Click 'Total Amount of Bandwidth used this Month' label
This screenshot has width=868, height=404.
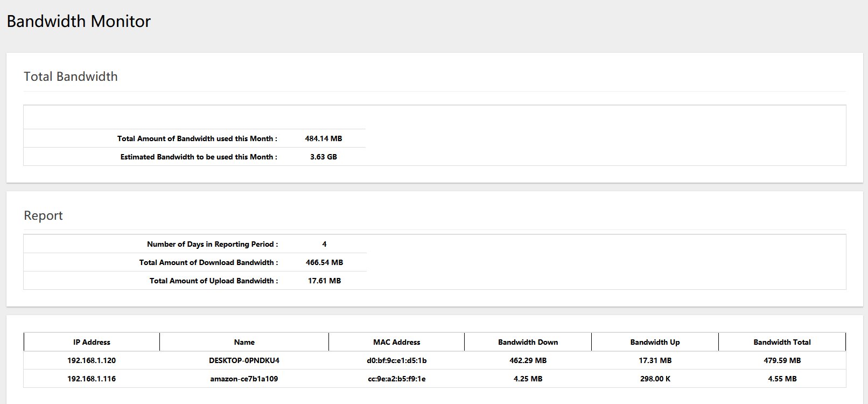point(197,138)
